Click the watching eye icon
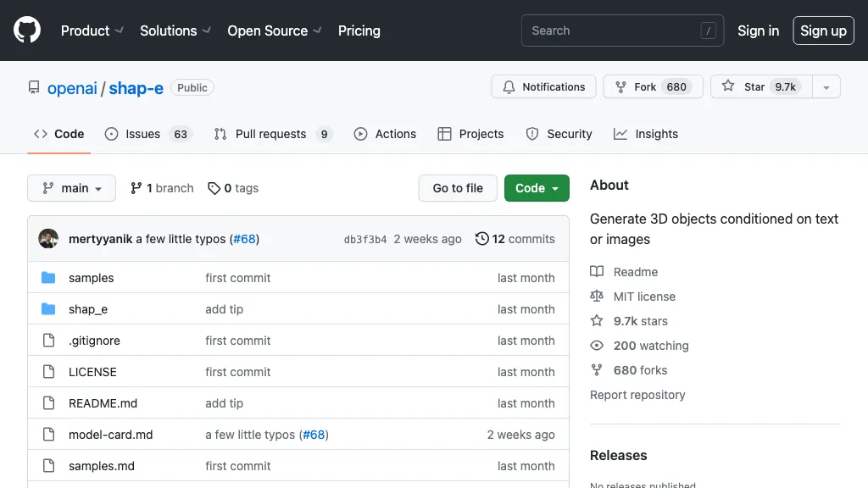 [x=597, y=346]
